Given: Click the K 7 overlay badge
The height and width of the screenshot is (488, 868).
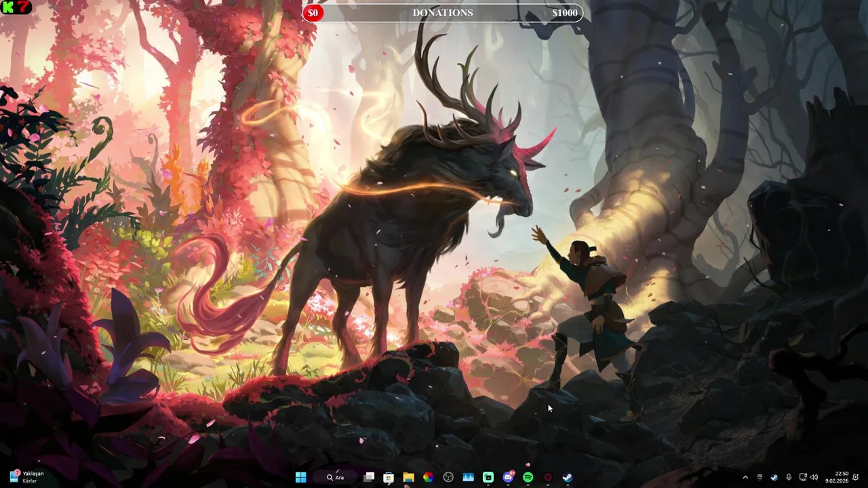Looking at the screenshot, I should (16, 8).
